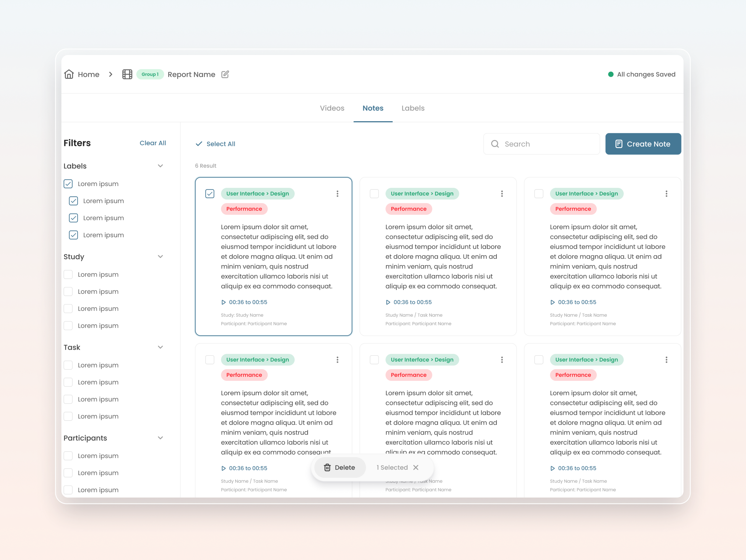Open more options on bottom-right note card
Image resolution: width=746 pixels, height=560 pixels.
[x=666, y=360]
